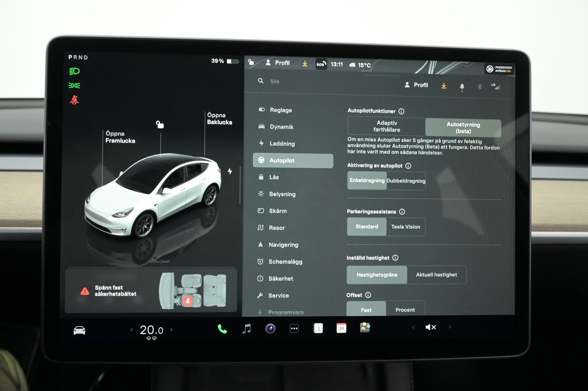The height and width of the screenshot is (391, 588).
Task: Tap the mute speaker icon
Action: click(431, 327)
